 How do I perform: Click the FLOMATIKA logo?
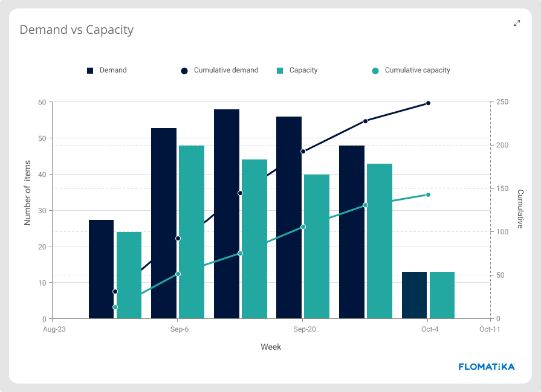click(x=486, y=366)
